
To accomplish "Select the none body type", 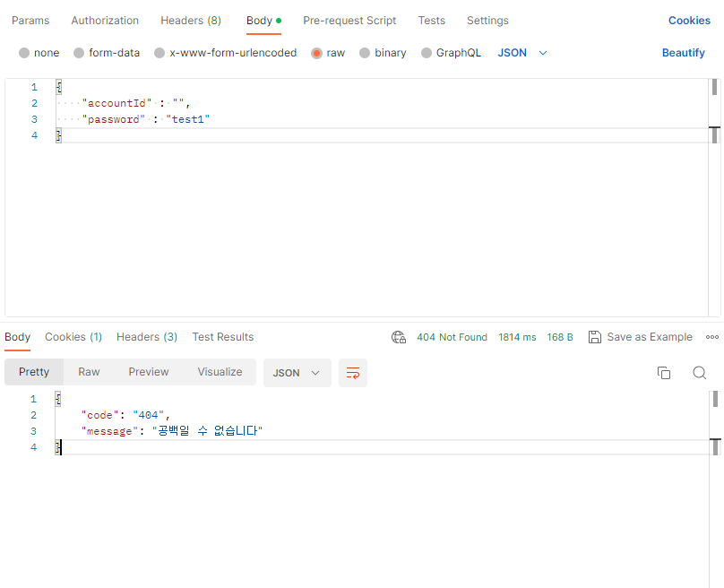I will pyautogui.click(x=39, y=53).
